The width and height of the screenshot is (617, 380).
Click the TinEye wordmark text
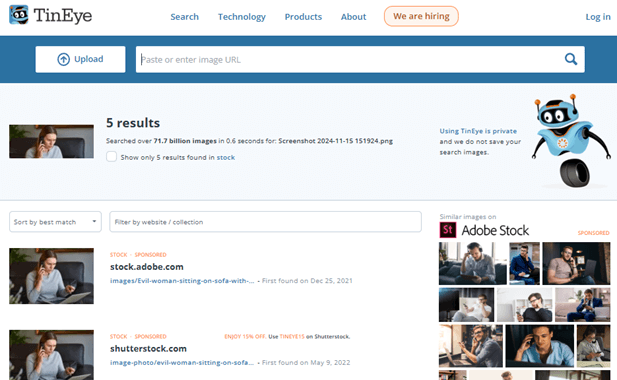point(63,16)
